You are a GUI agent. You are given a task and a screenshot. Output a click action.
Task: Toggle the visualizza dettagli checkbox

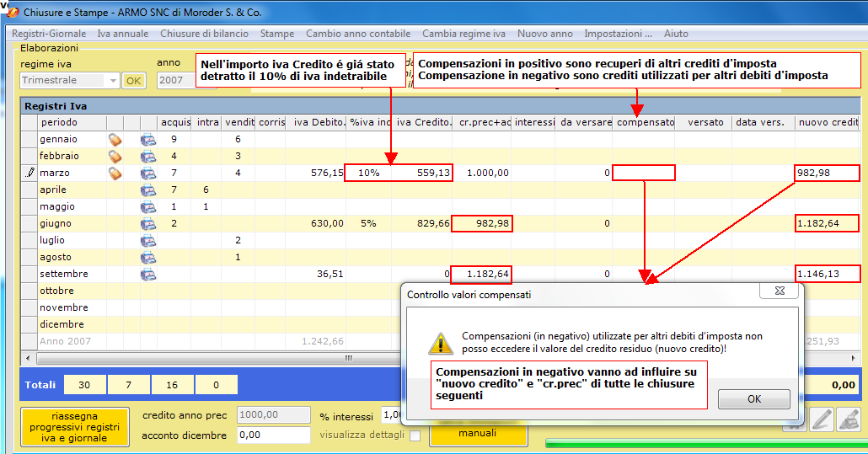(415, 435)
